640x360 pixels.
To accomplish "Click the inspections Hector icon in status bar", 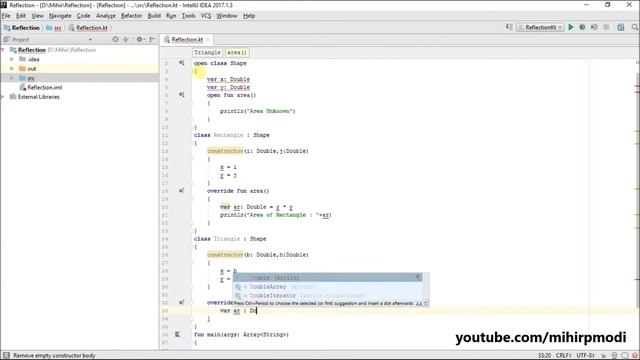I will (614, 356).
